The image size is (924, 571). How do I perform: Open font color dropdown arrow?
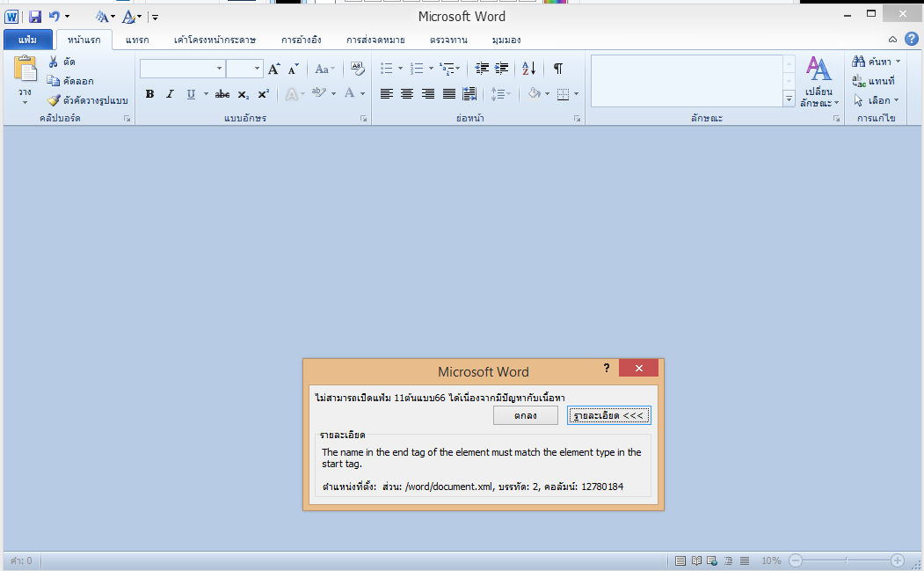(362, 94)
